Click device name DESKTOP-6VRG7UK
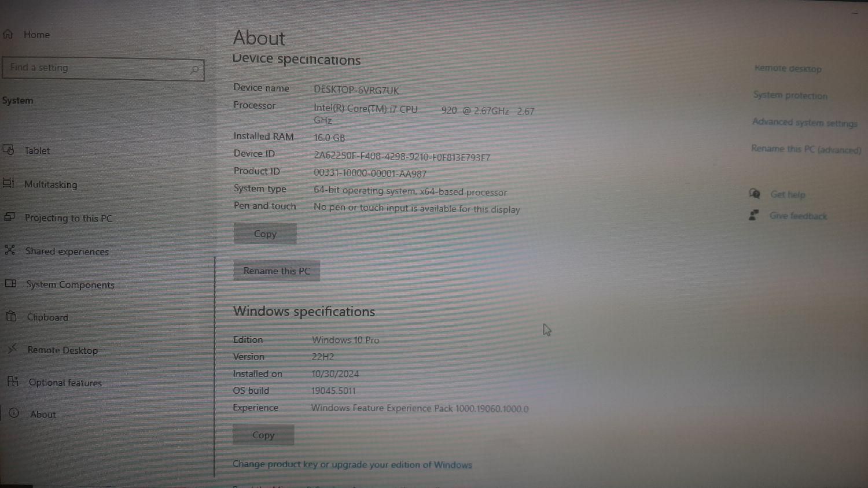 (x=356, y=90)
